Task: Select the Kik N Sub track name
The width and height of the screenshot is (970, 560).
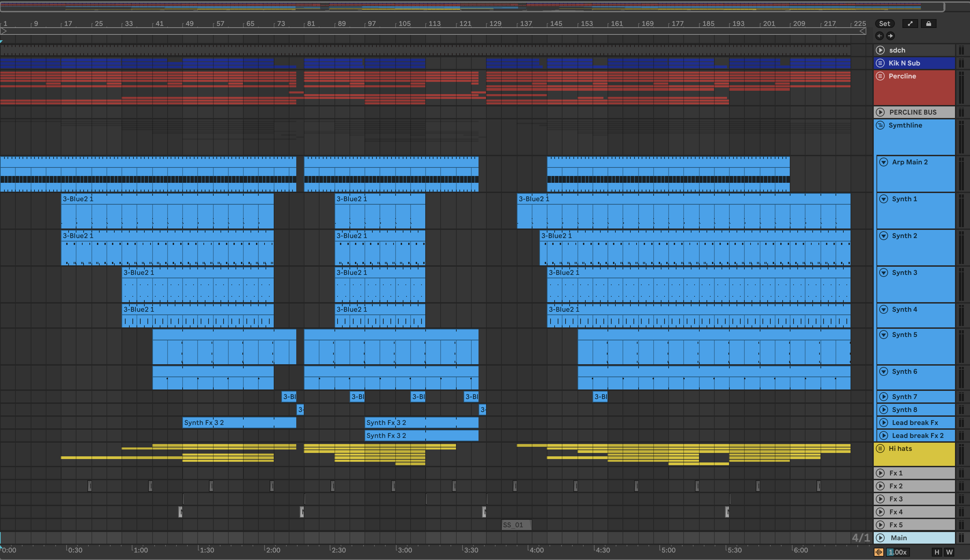Action: coord(904,63)
